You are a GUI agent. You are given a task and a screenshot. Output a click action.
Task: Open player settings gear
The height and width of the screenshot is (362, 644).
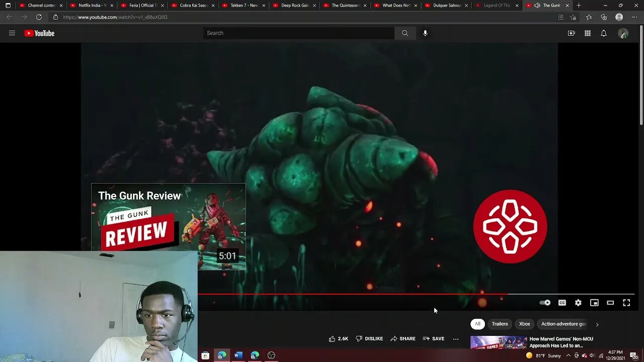[578, 303]
